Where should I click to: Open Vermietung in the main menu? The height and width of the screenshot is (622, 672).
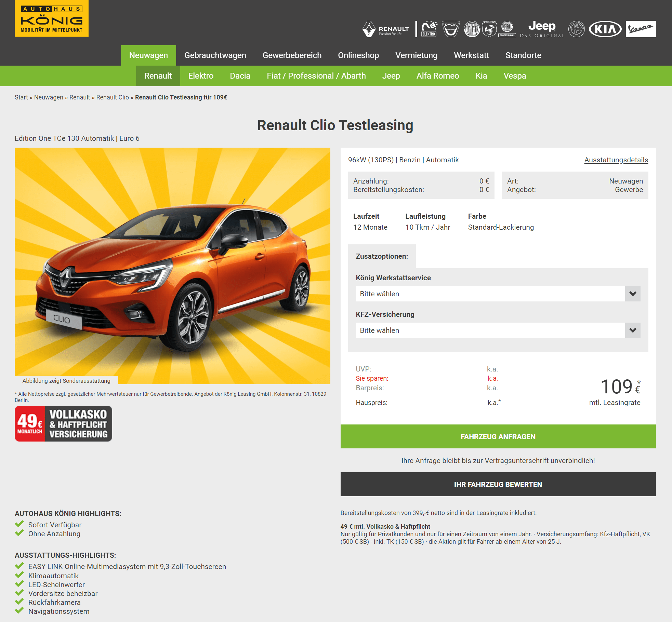pyautogui.click(x=417, y=55)
